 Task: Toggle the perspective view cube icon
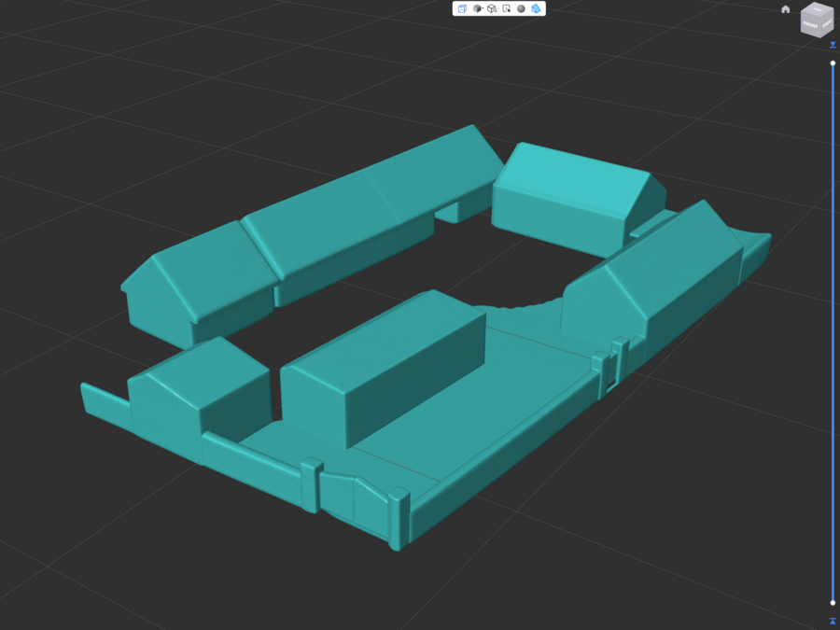pos(462,8)
